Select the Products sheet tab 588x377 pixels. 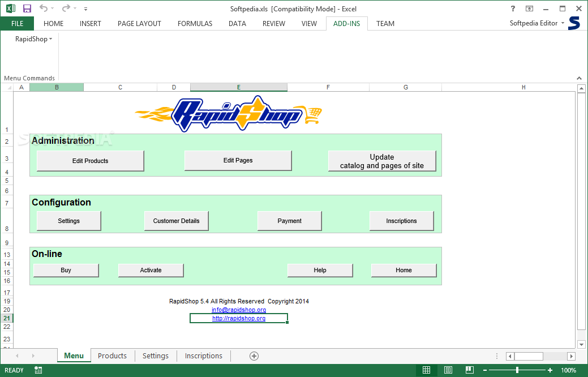[x=112, y=355]
